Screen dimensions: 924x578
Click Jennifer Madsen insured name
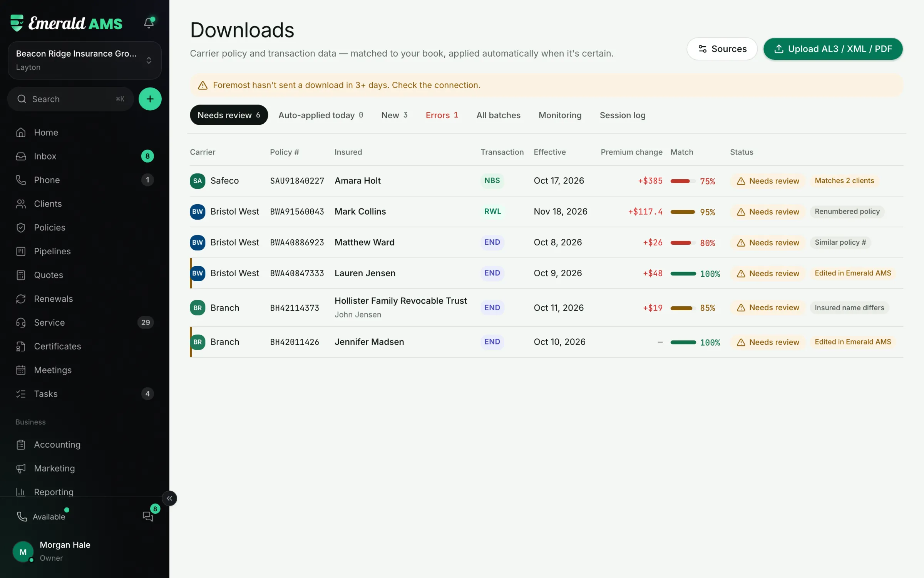[x=369, y=342]
